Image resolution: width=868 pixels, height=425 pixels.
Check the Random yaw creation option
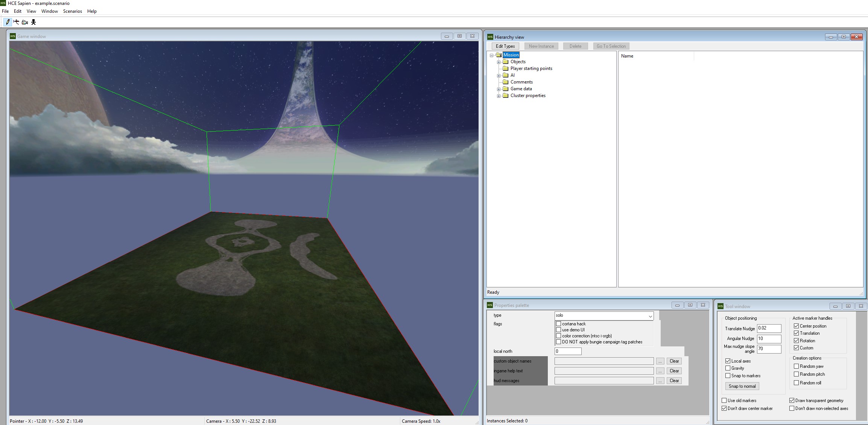(x=796, y=366)
